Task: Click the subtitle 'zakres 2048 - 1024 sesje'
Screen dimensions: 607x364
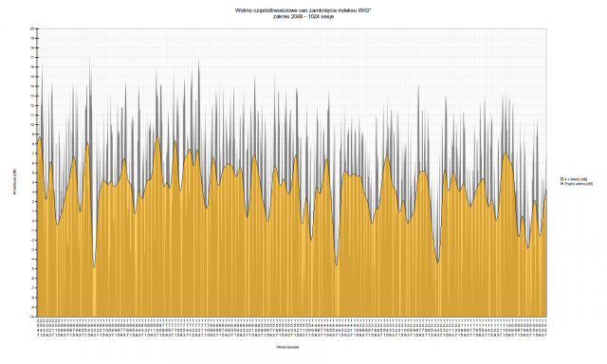Action: click(303, 17)
